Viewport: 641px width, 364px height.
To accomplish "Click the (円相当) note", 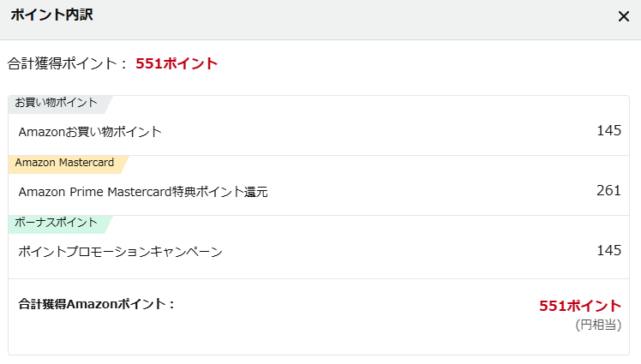I will tap(597, 325).
